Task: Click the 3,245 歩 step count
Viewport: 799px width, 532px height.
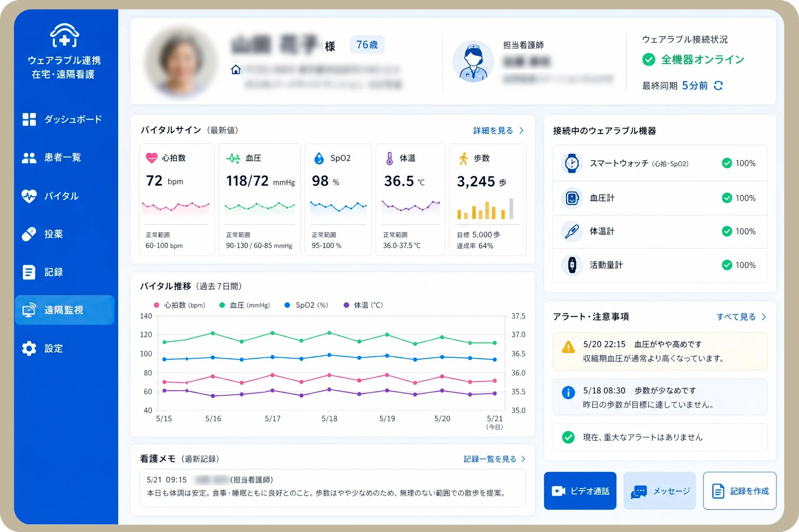Action: click(482, 182)
